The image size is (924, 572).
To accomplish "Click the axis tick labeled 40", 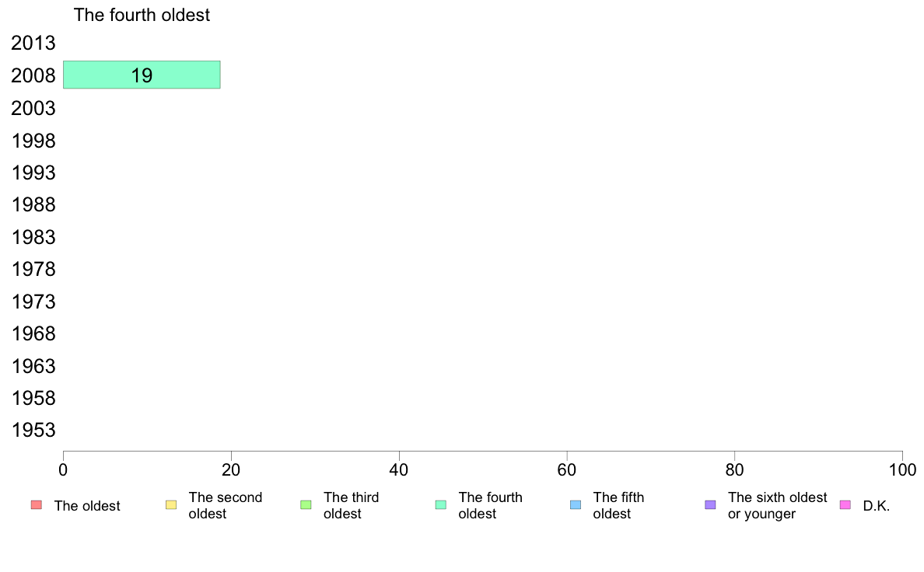I will click(399, 469).
